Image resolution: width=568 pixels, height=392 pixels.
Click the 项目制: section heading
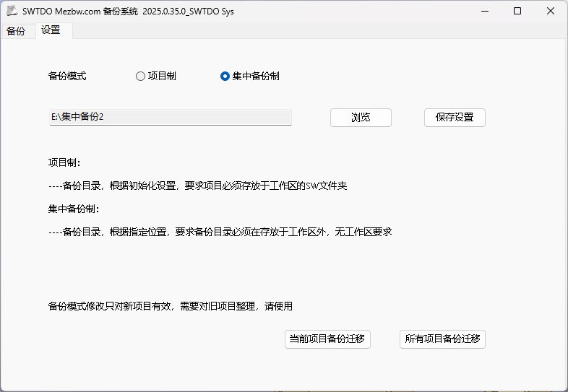pyautogui.click(x=64, y=162)
